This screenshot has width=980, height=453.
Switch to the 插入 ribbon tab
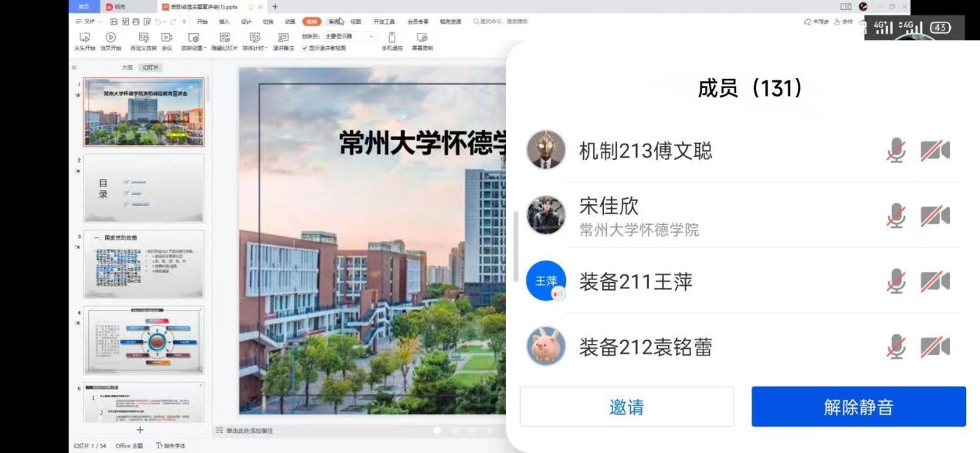pyautogui.click(x=224, y=22)
